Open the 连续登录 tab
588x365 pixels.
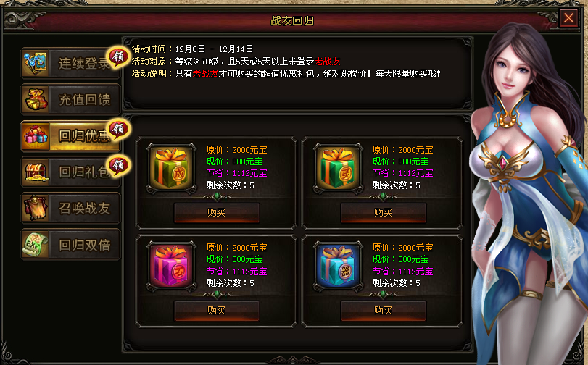tap(70, 63)
